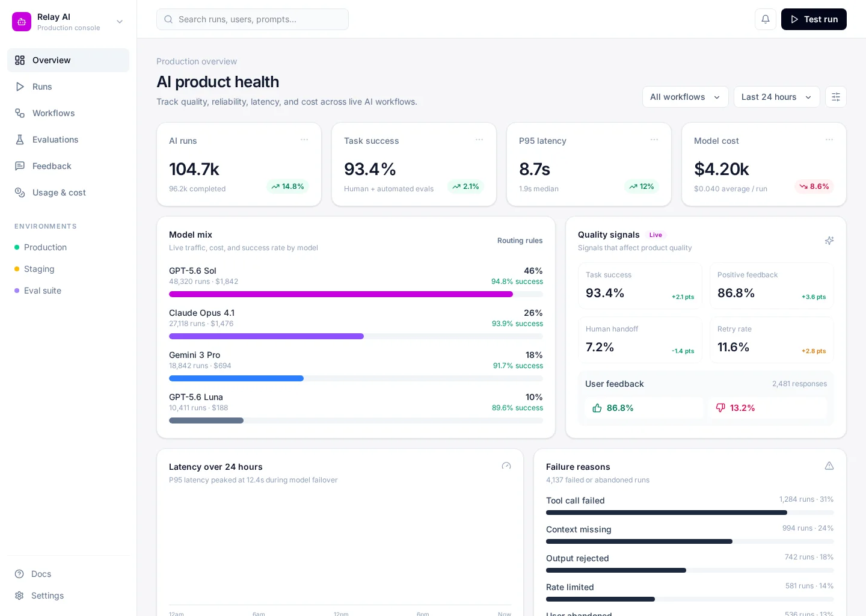Image resolution: width=866 pixels, height=616 pixels.
Task: Click the Retry rate 11.6% signal card
Action: [x=772, y=340]
